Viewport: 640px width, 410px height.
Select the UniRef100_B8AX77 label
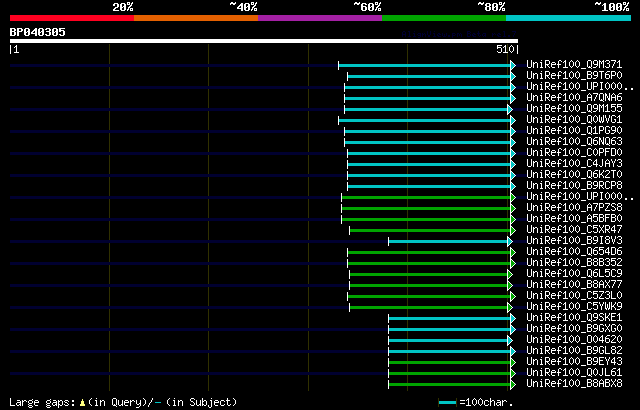(x=574, y=285)
